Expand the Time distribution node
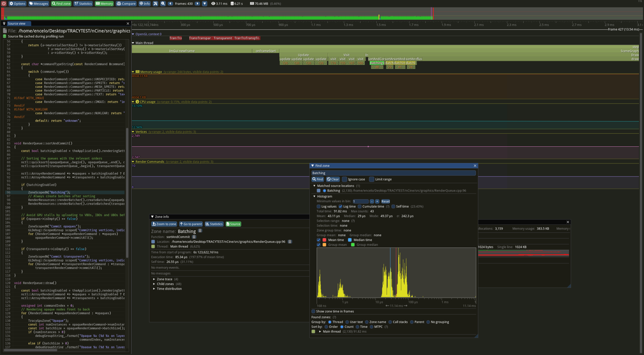The height and width of the screenshot is (355, 644). 154,289
